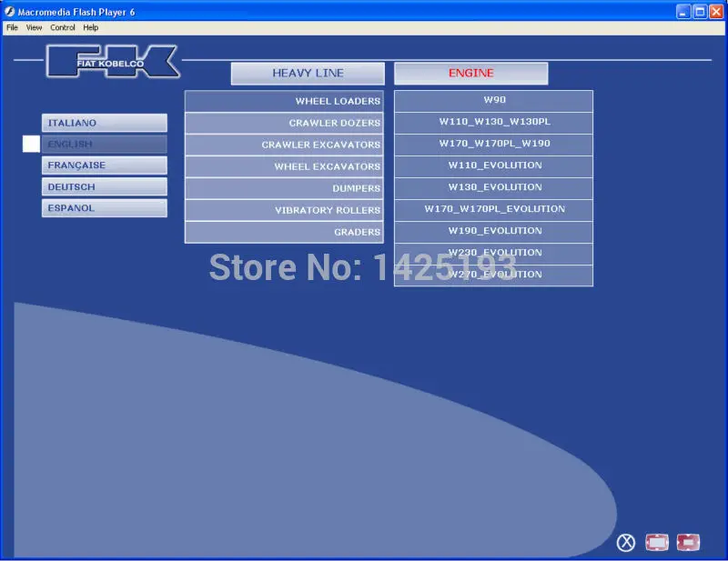The height and width of the screenshot is (561, 728).
Task: Open the W170_W170PL_W190 model entry
Action: pyautogui.click(x=493, y=144)
